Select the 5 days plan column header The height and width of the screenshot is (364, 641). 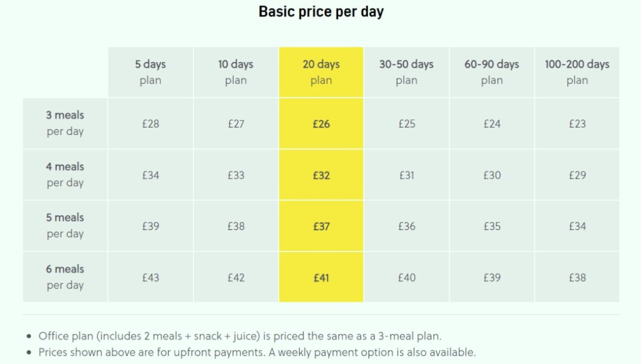150,72
